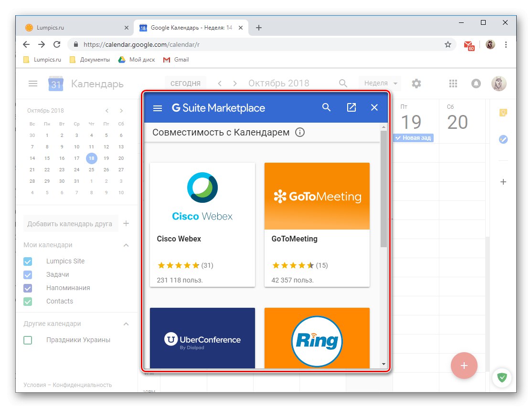Click the Calendar search magnifier icon
This screenshot has height=408, width=532.
coord(343,83)
